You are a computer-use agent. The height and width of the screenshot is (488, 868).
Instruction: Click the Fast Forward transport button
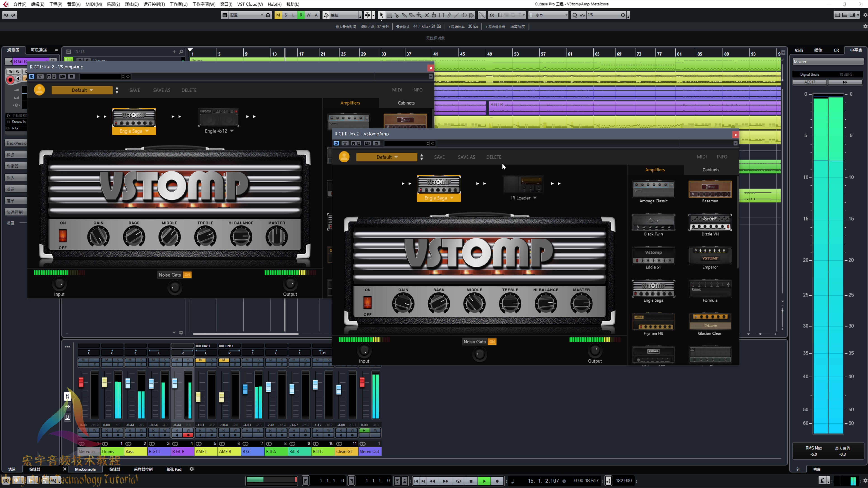[x=446, y=481]
